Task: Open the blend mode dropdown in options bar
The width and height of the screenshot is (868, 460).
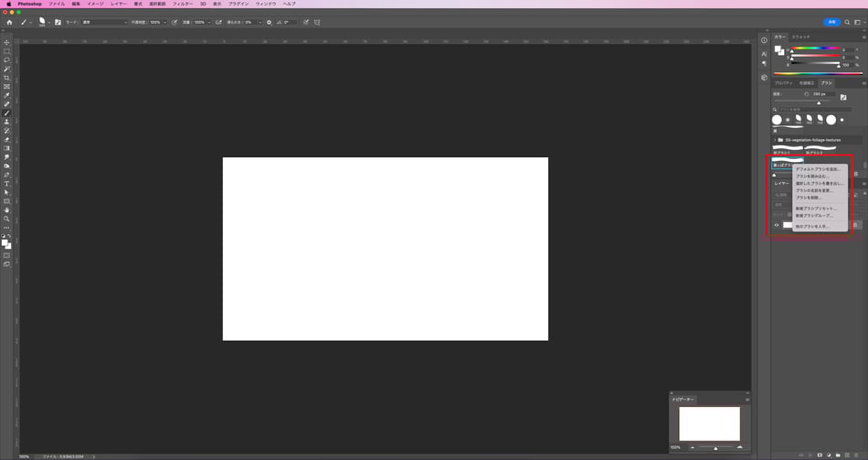Action: click(105, 22)
